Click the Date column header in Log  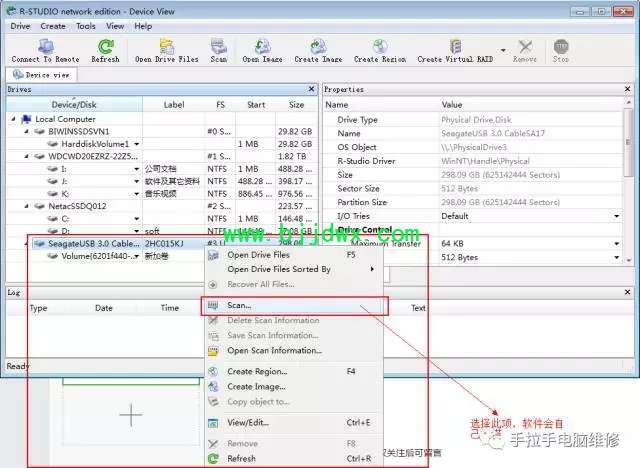tap(104, 308)
